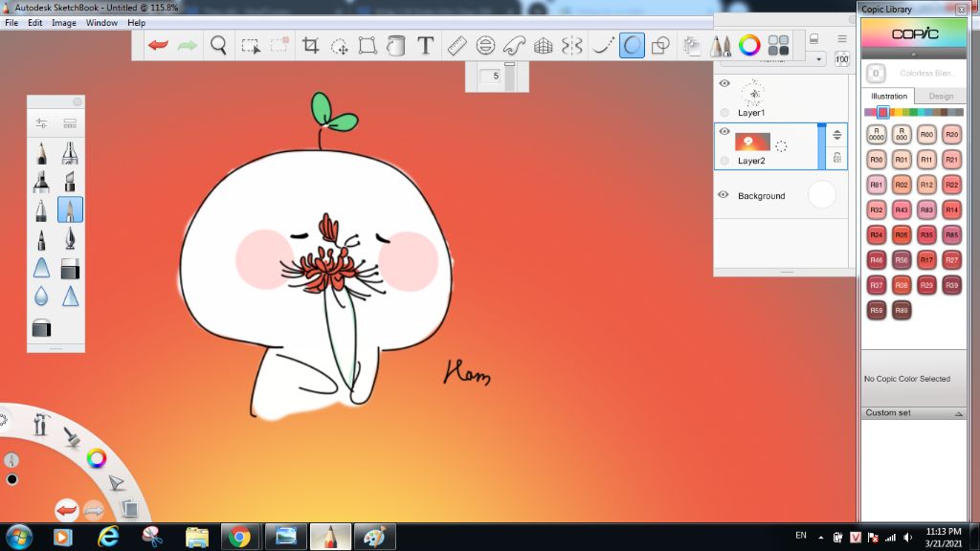
Task: Click the Layer2 thumbnail
Action: (752, 142)
